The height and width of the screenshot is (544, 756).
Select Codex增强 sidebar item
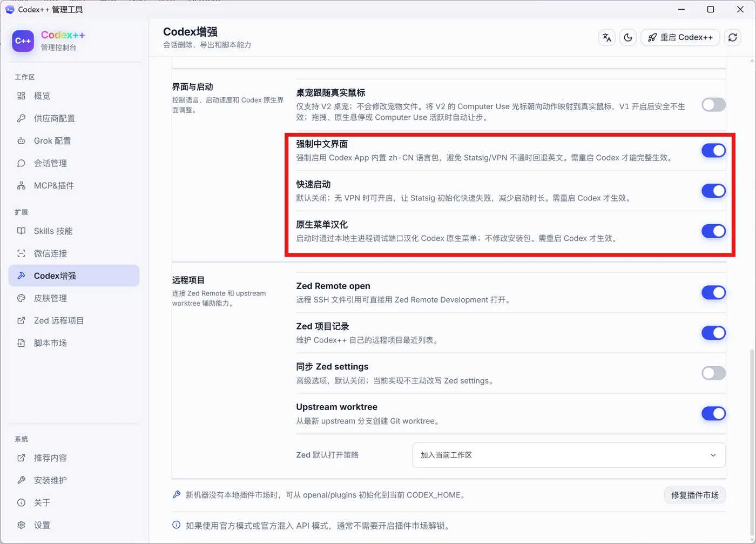pos(74,276)
